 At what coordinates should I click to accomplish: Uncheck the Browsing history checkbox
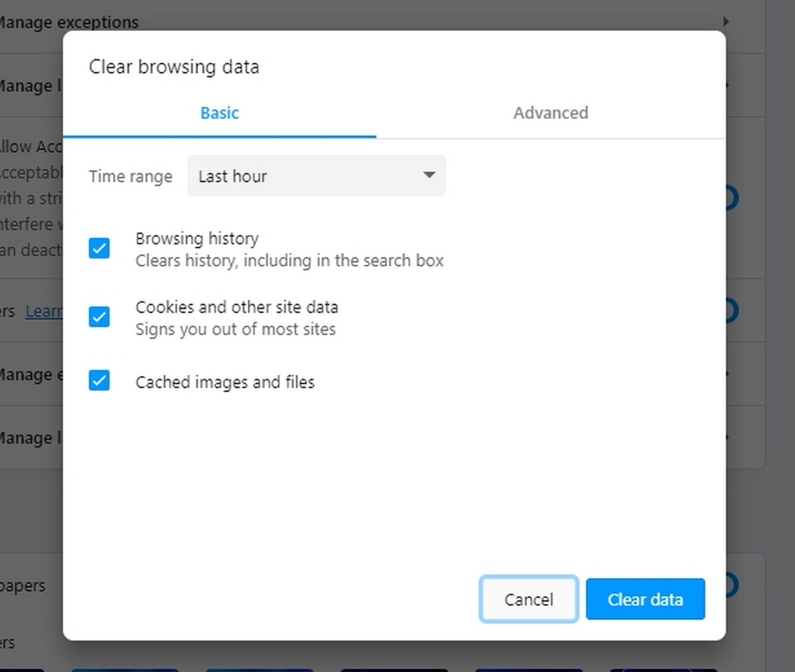[x=99, y=248]
